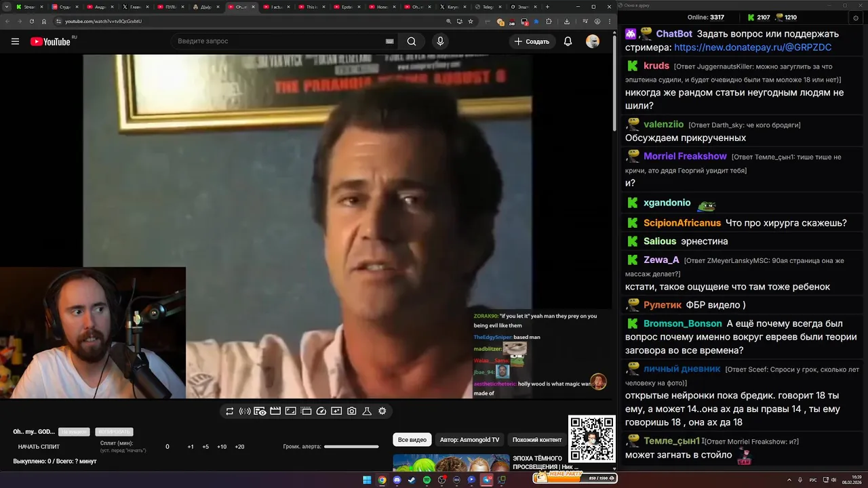
Task: Open browser downloads icon
Action: [x=567, y=21]
